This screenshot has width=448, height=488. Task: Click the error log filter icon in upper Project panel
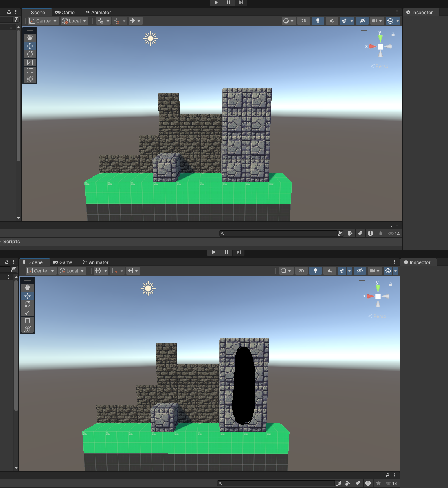[370, 233]
